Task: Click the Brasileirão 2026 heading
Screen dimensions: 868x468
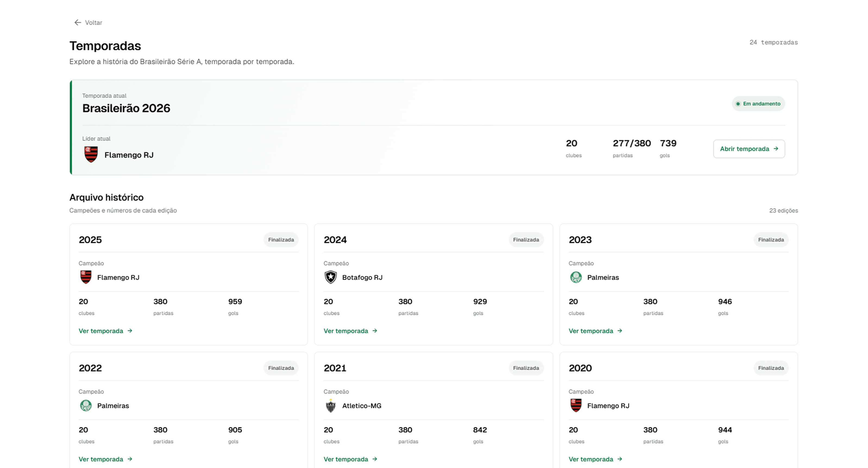Action: [x=126, y=108]
